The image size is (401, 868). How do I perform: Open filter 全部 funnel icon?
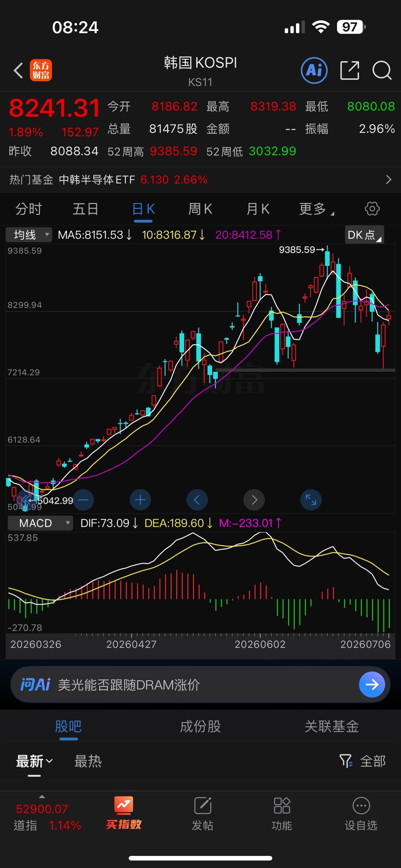click(346, 761)
